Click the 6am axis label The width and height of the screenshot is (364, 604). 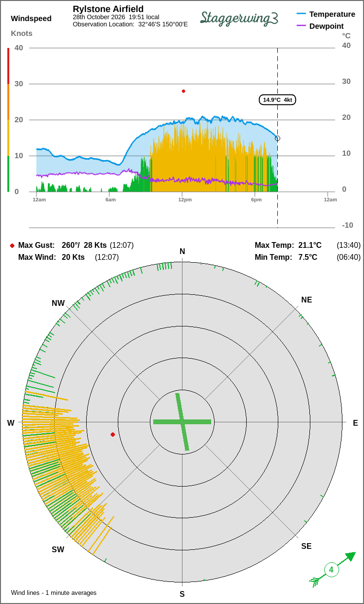pyautogui.click(x=111, y=199)
